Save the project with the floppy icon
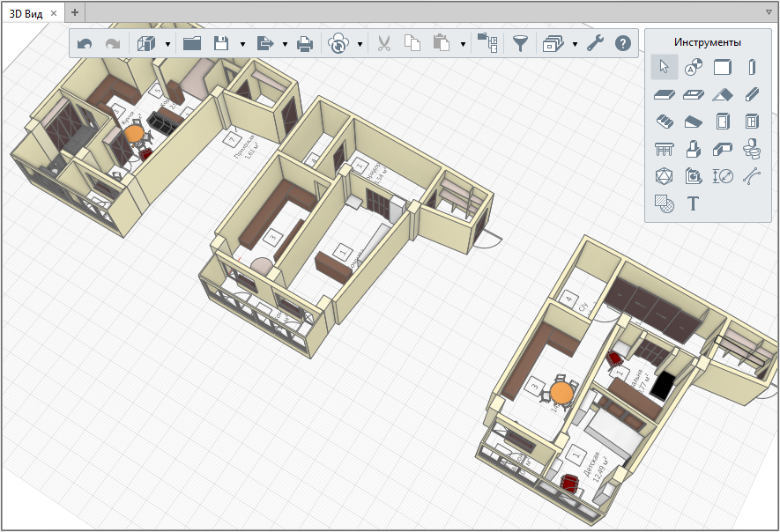This screenshot has width=780, height=532. [221, 44]
